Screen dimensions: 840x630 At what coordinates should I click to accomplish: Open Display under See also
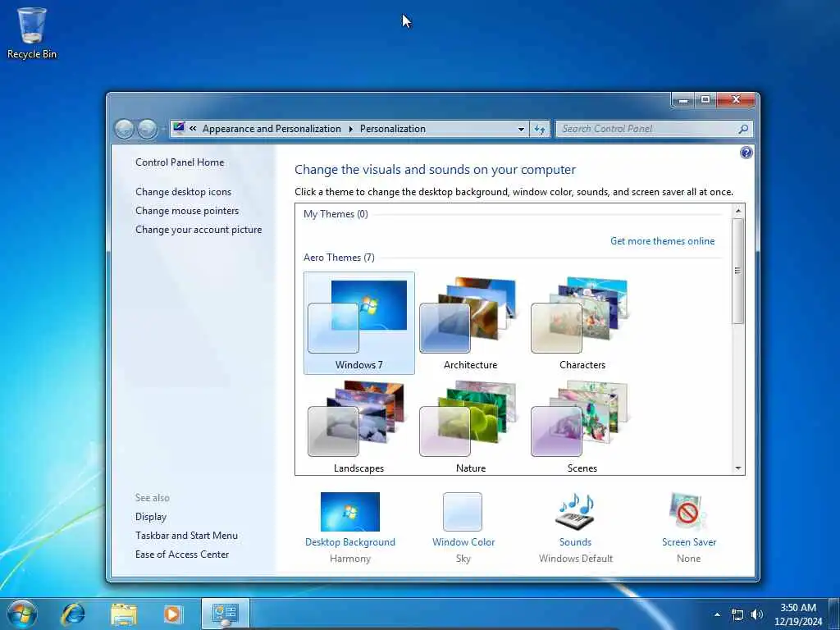[151, 517]
